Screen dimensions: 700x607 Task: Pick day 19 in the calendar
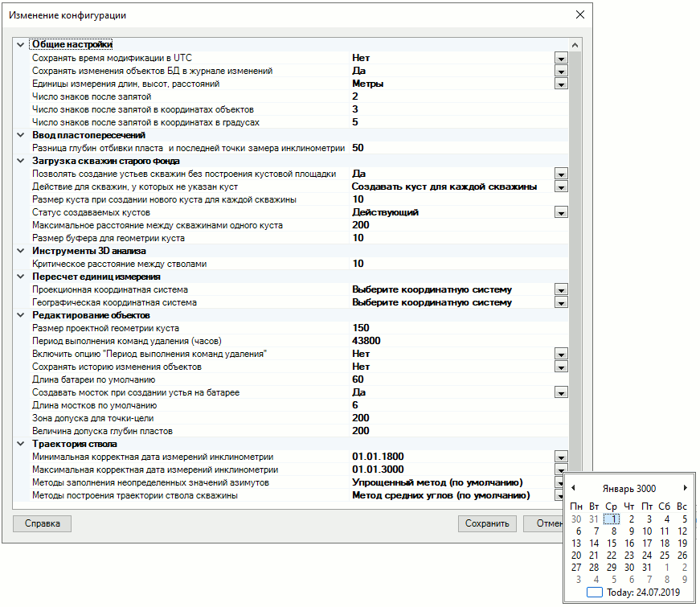[x=682, y=543]
